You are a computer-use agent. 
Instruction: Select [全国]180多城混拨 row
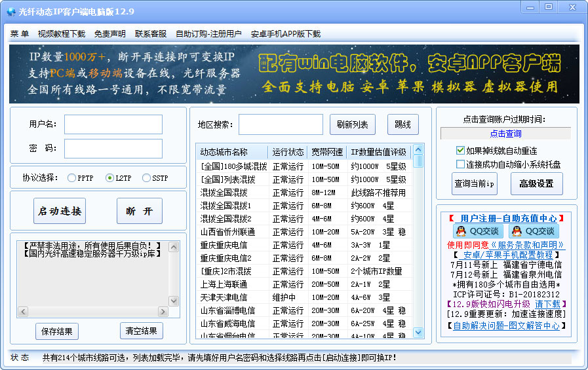pyautogui.click(x=304, y=166)
